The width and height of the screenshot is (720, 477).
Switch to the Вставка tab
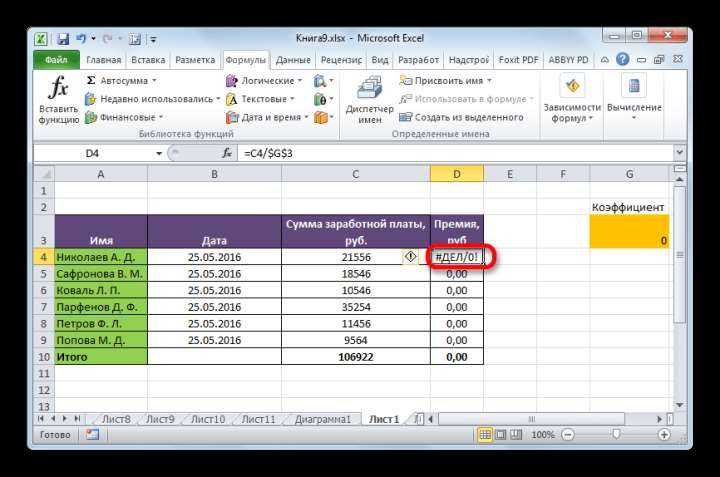pyautogui.click(x=148, y=60)
